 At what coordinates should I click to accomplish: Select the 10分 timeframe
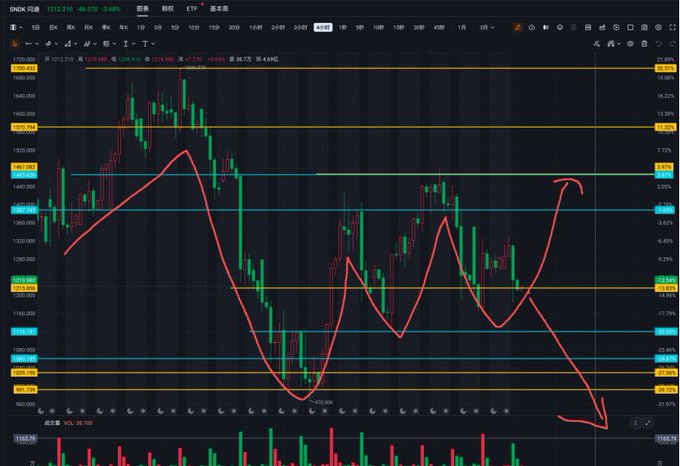pos(193,27)
